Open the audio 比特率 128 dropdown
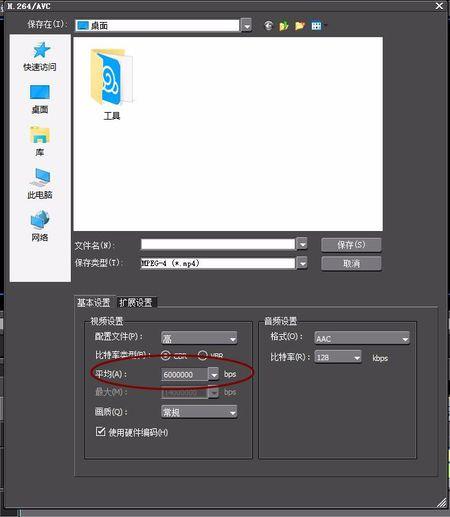 [338, 357]
